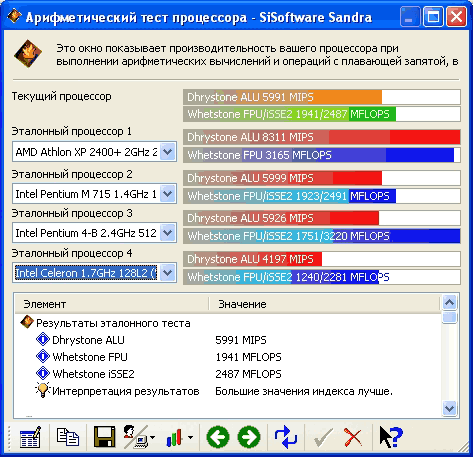Click the Результаты эталонного теста icon
This screenshot has width=473, height=457.
[27, 322]
